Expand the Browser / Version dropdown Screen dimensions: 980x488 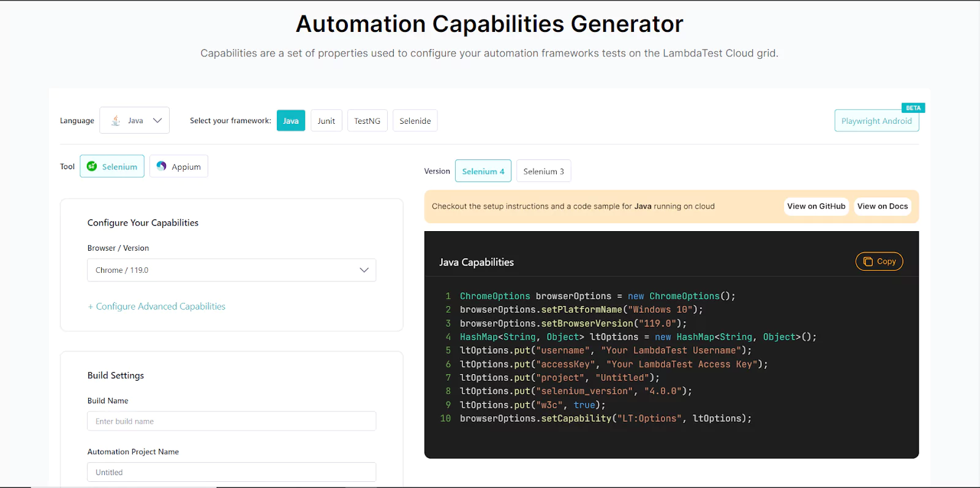tap(232, 270)
